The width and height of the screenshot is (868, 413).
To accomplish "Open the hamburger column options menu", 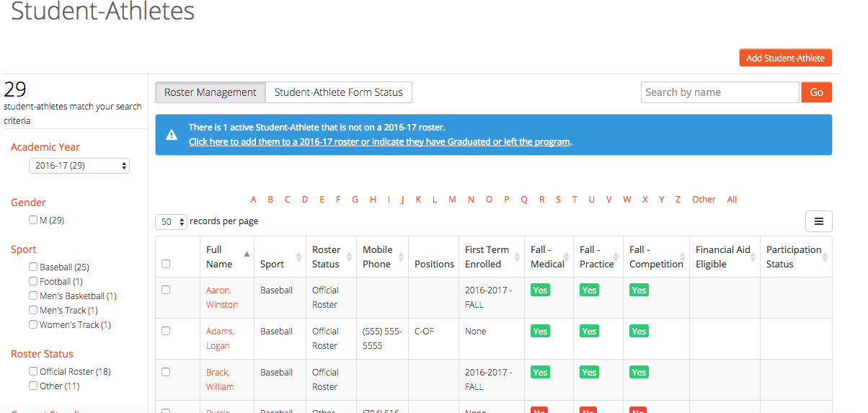I will pyautogui.click(x=818, y=221).
